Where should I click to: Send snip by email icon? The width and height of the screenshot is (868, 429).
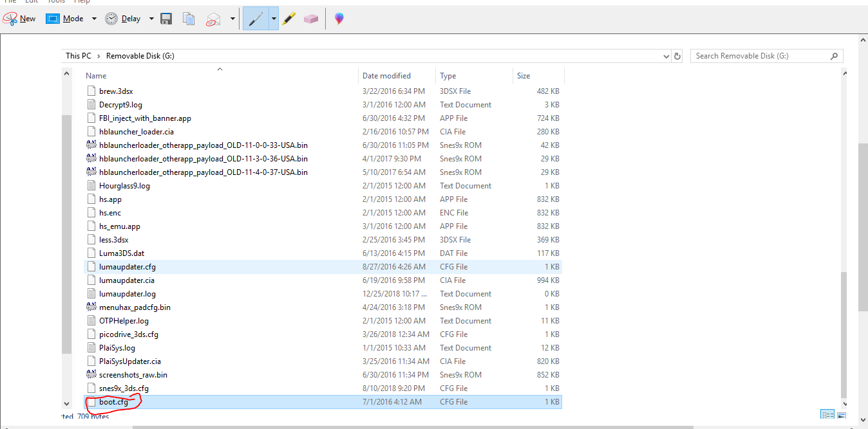214,19
